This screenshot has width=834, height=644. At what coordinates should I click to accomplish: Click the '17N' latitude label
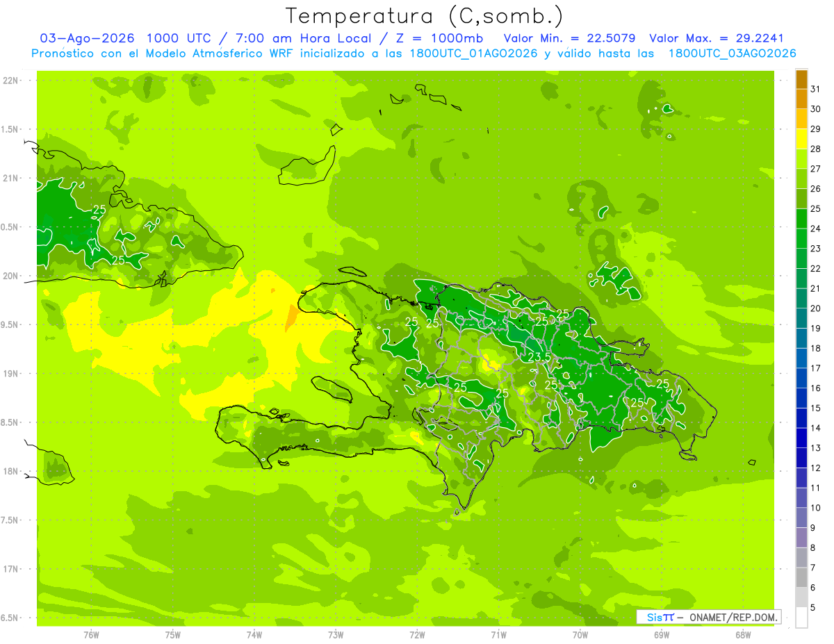coord(11,569)
